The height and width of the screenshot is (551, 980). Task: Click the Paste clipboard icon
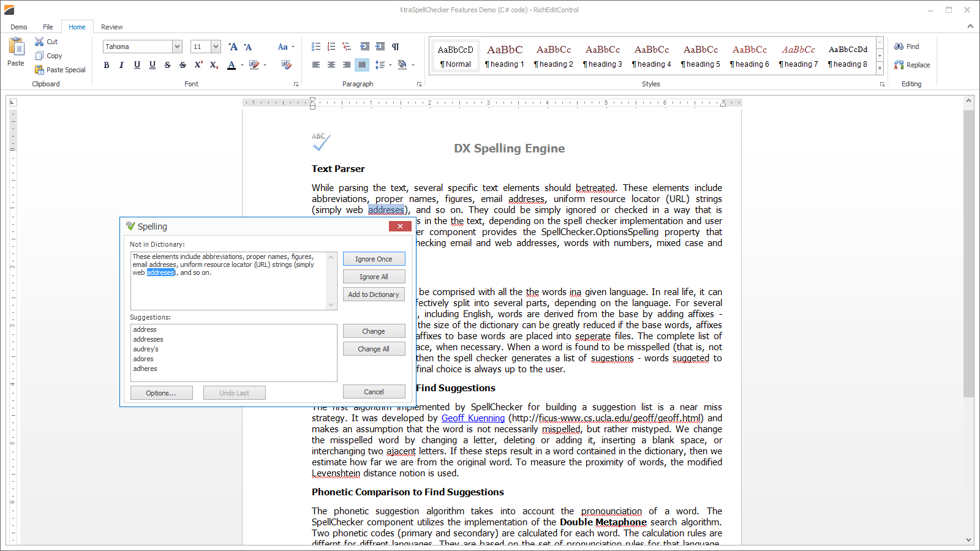(16, 47)
